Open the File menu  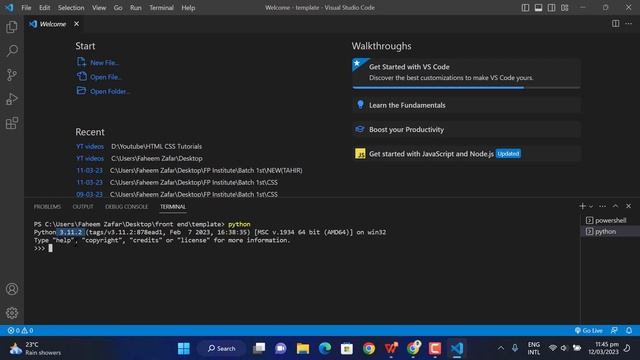coord(26,8)
